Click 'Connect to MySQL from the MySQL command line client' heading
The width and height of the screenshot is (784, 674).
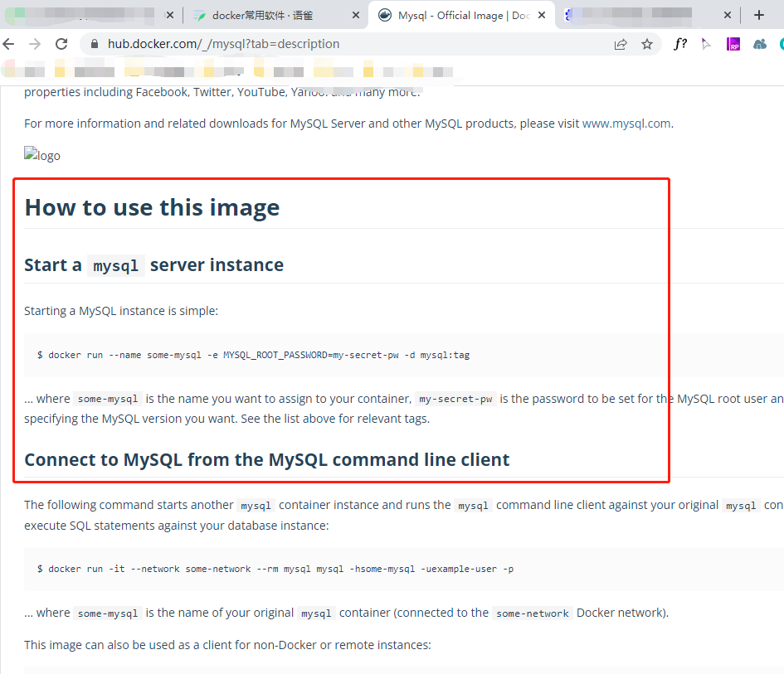267,459
